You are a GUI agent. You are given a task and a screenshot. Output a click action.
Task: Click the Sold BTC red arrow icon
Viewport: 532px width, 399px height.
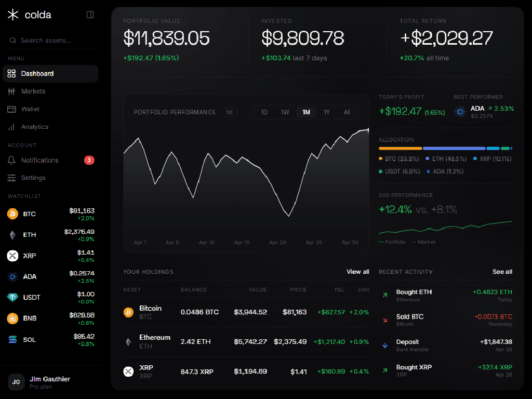tap(385, 320)
